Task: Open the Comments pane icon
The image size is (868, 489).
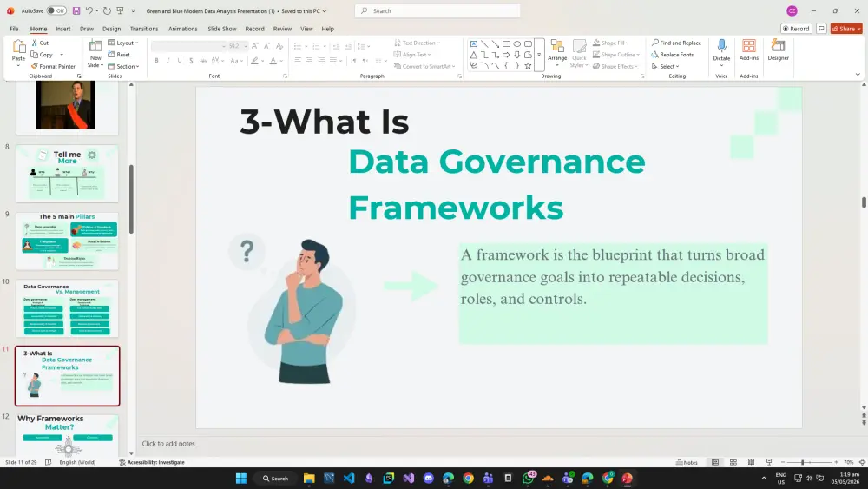Action: [821, 29]
